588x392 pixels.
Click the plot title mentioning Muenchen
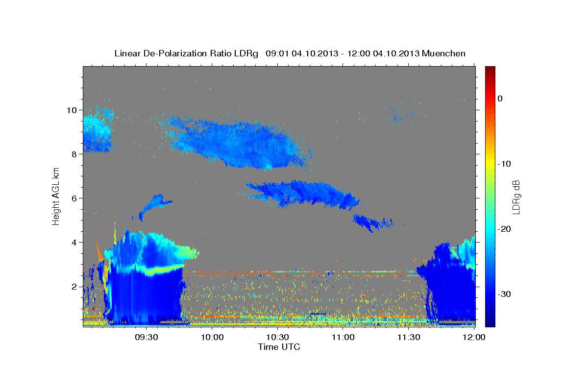[290, 53]
